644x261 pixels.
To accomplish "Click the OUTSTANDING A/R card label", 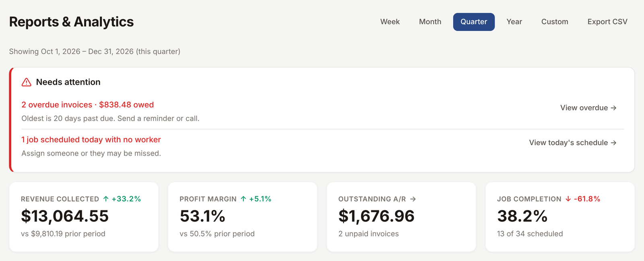I will tap(372, 199).
